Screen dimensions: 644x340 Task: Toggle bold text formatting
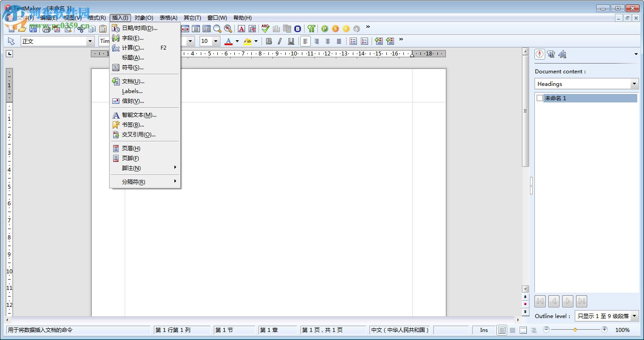coord(269,41)
